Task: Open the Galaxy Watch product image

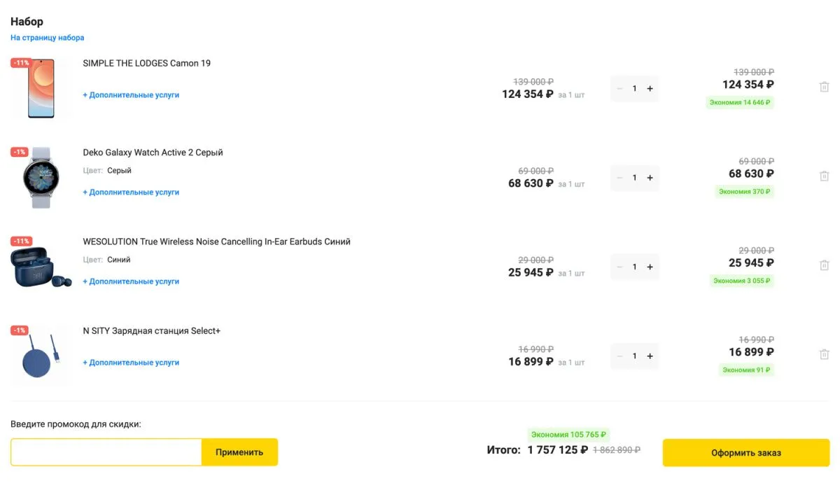Action: (41, 178)
